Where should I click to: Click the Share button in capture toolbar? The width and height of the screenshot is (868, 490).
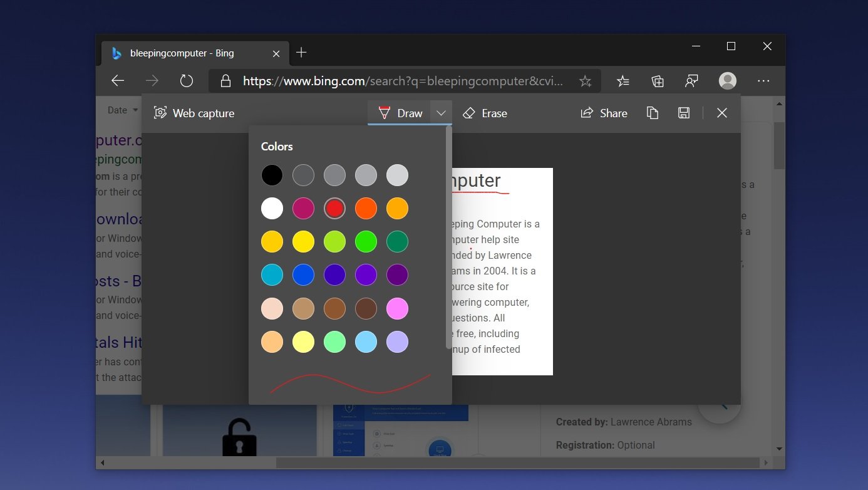click(x=604, y=113)
